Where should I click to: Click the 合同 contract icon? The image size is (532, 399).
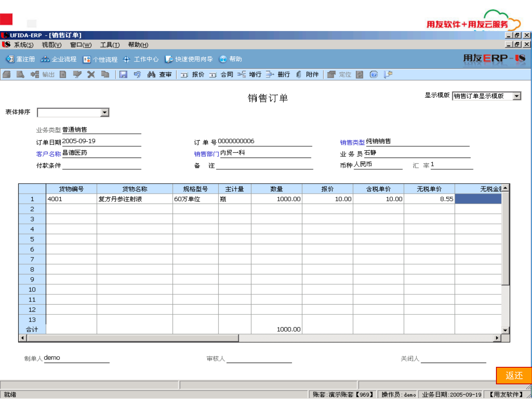pyautogui.click(x=222, y=75)
